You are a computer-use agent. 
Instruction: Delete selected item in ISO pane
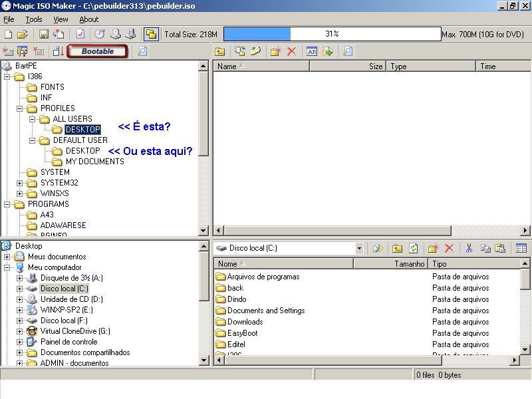click(291, 51)
